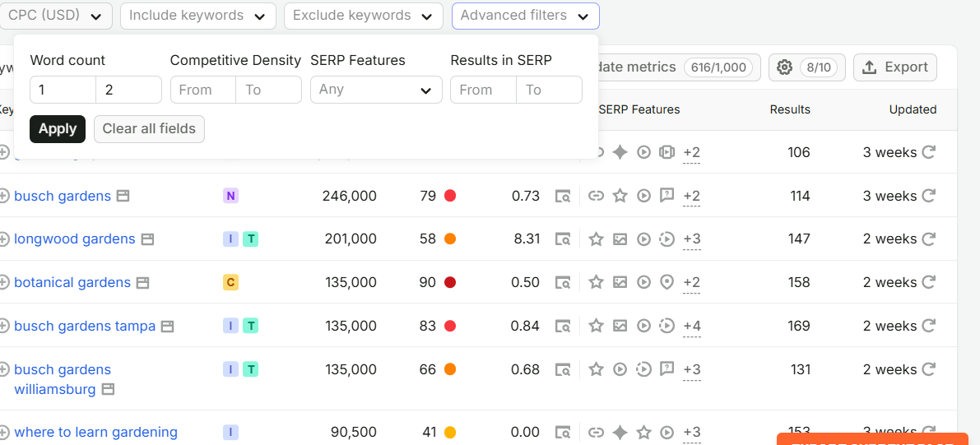
Task: Click the local pin icon in botanical gardens row
Action: [x=666, y=282]
